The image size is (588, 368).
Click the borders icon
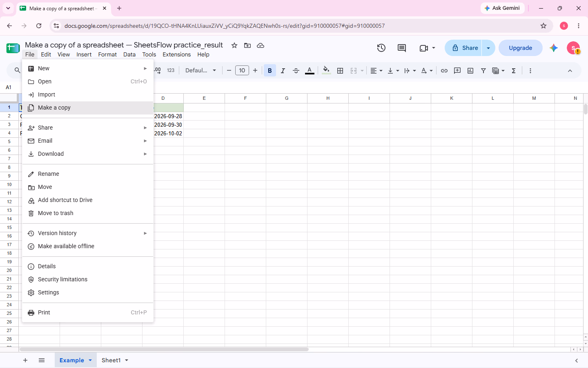(340, 71)
